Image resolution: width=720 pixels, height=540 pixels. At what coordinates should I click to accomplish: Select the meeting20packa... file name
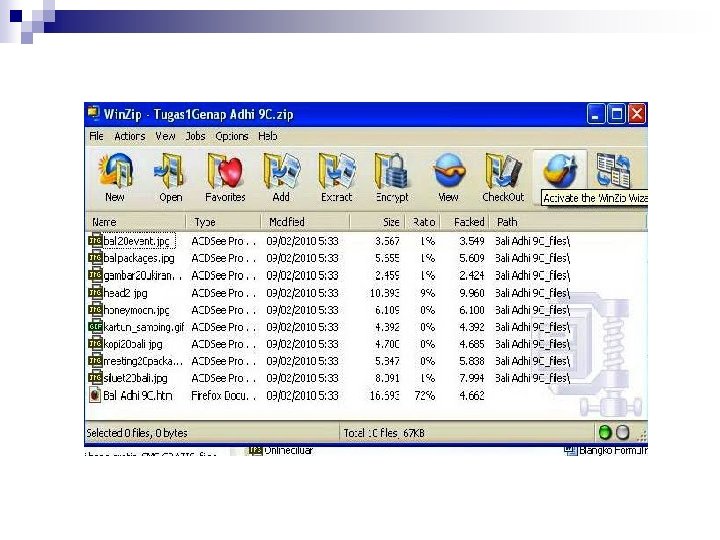pos(143,361)
